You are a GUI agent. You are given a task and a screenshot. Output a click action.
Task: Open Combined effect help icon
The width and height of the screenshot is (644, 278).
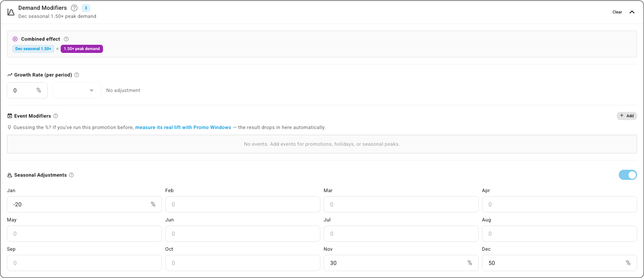(x=66, y=39)
